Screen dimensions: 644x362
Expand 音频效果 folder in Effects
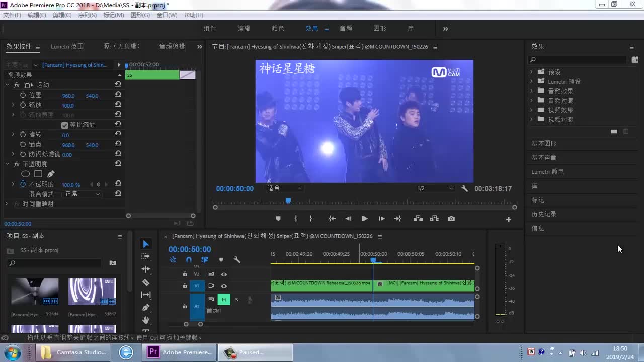click(531, 91)
